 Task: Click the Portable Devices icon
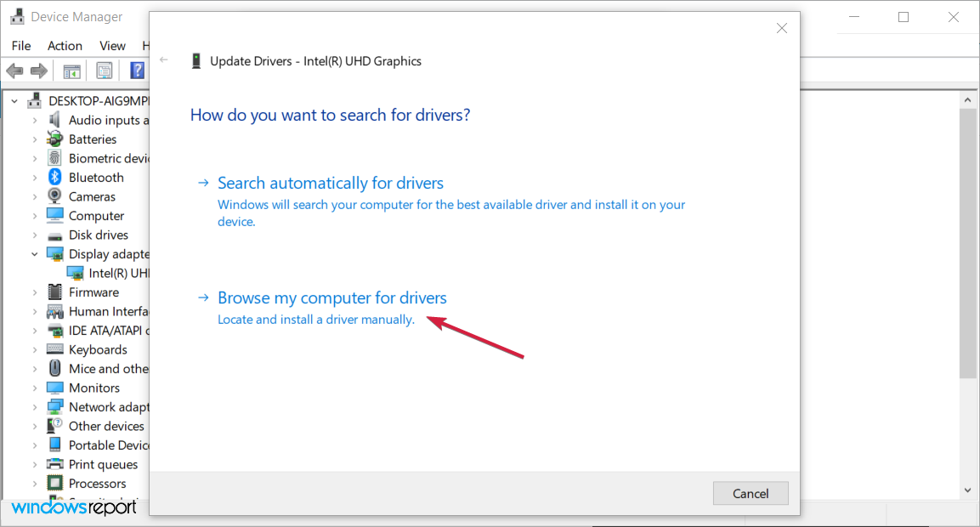click(x=55, y=445)
